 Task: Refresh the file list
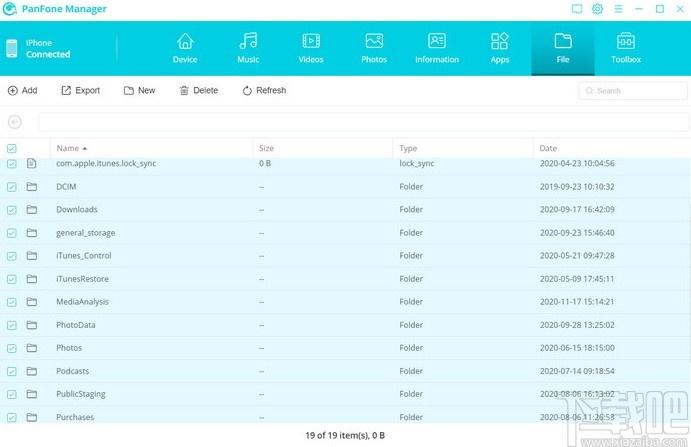tap(264, 90)
